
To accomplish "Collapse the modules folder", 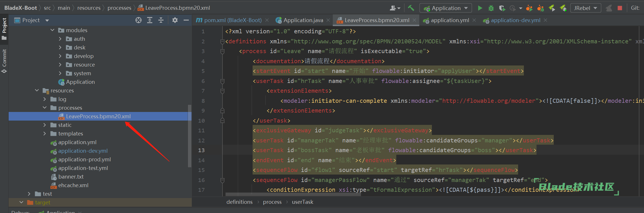I will pos(52,30).
